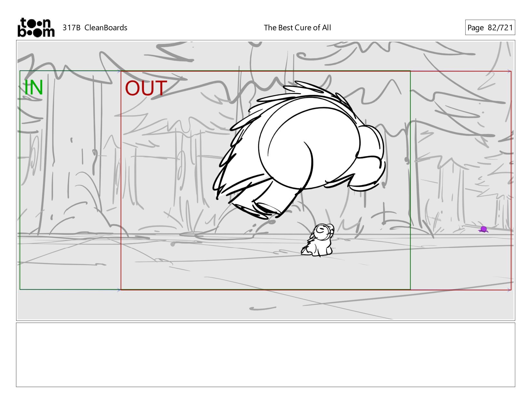532x411 pixels.
Task: Click the Toon Boom logo
Action: coord(36,27)
